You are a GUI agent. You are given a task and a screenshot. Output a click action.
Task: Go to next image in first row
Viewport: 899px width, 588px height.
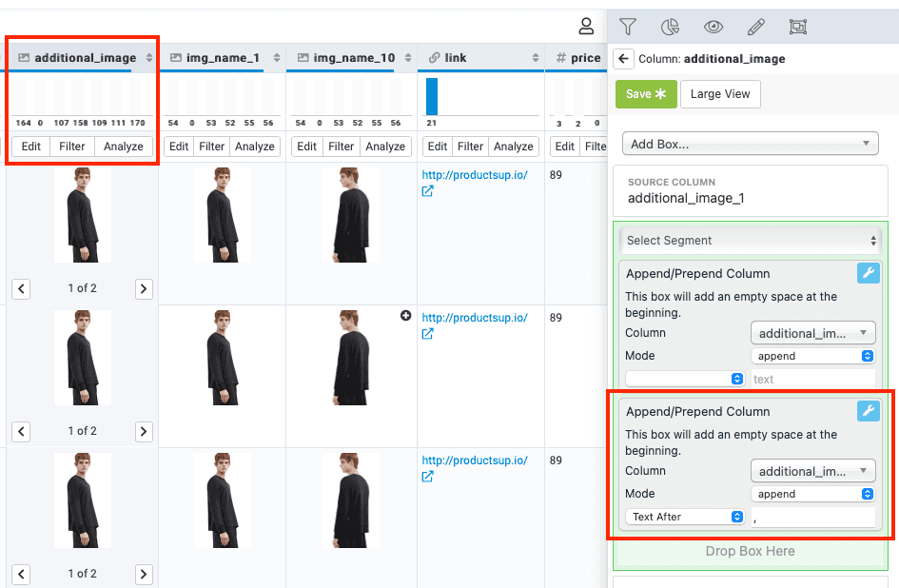click(144, 288)
